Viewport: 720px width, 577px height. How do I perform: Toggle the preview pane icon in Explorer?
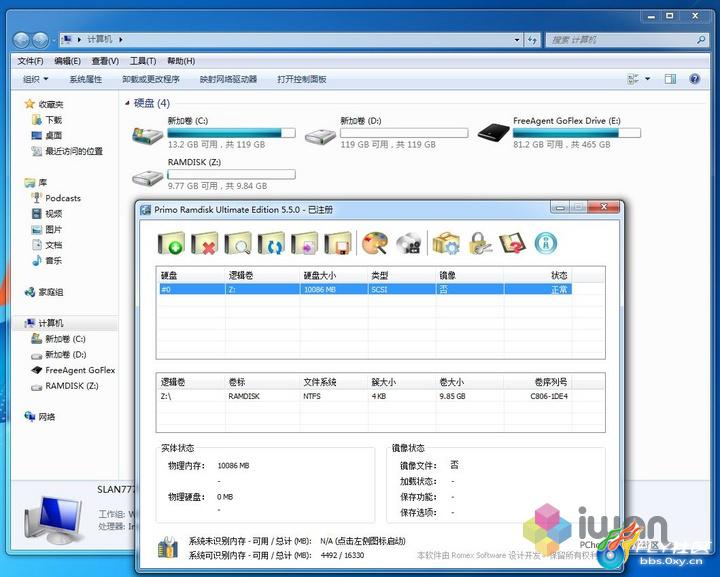670,79
